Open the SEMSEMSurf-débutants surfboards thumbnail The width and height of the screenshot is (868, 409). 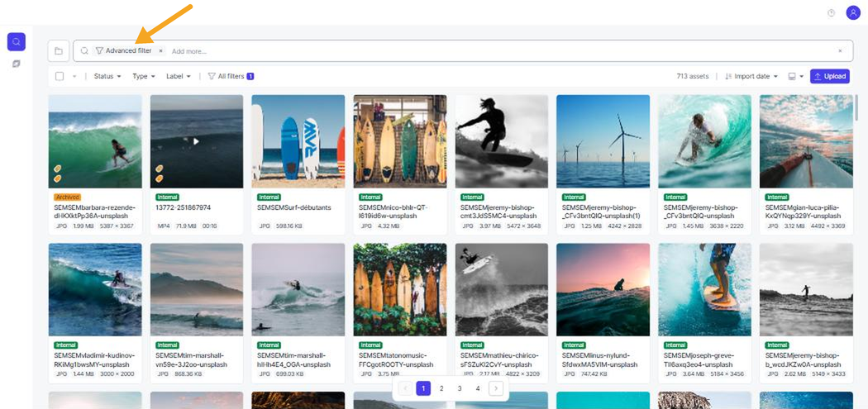(298, 141)
